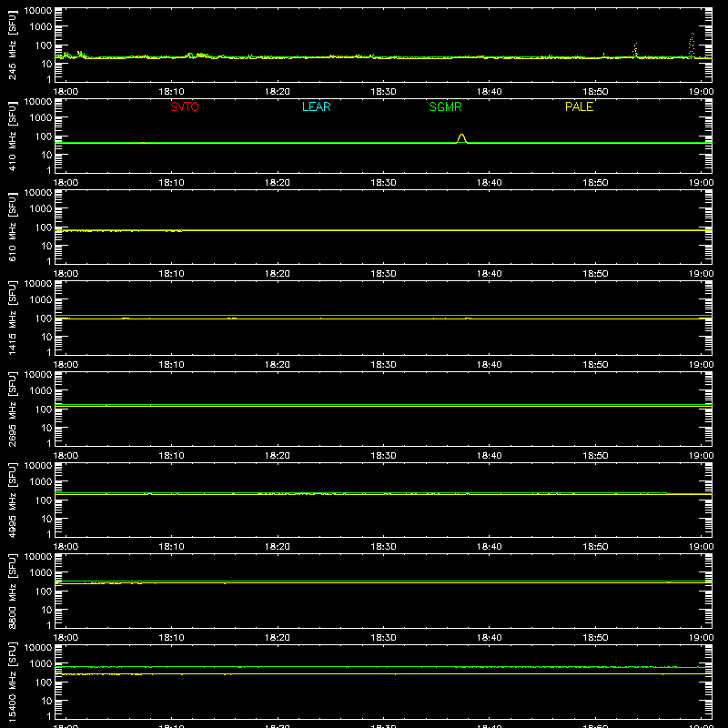Click the yellow PALE trace in 15400 MHz panel
This screenshot has height=728, width=728.
tap(383, 673)
